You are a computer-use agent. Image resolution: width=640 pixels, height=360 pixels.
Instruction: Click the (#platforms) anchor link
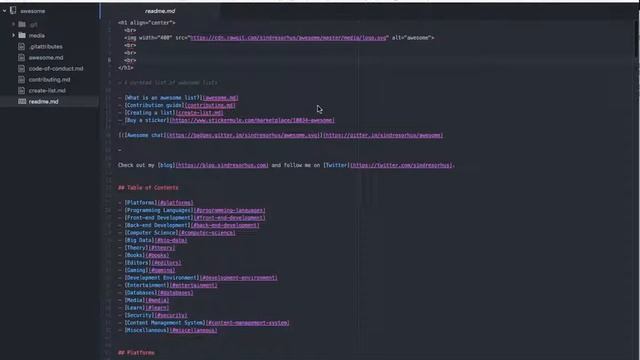[x=175, y=202]
